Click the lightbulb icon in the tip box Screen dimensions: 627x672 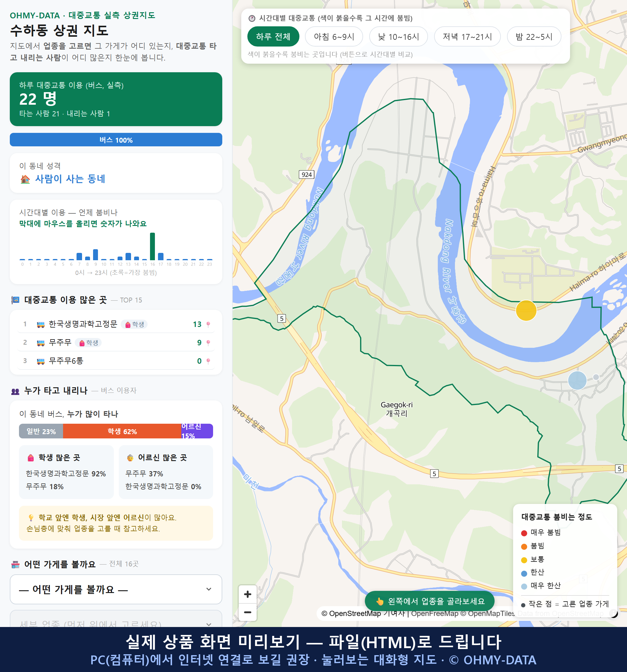(31, 517)
